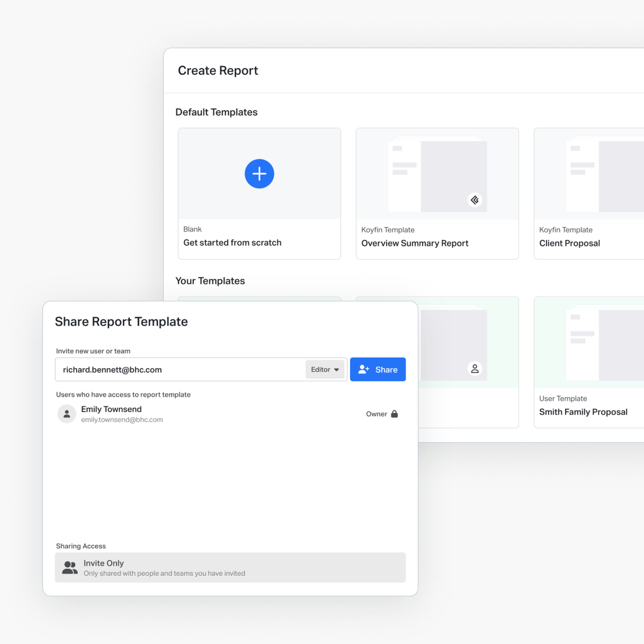Image resolution: width=644 pixels, height=644 pixels.
Task: Click the Koyfin logo badge on Overview Summary thumbnail
Action: (475, 200)
